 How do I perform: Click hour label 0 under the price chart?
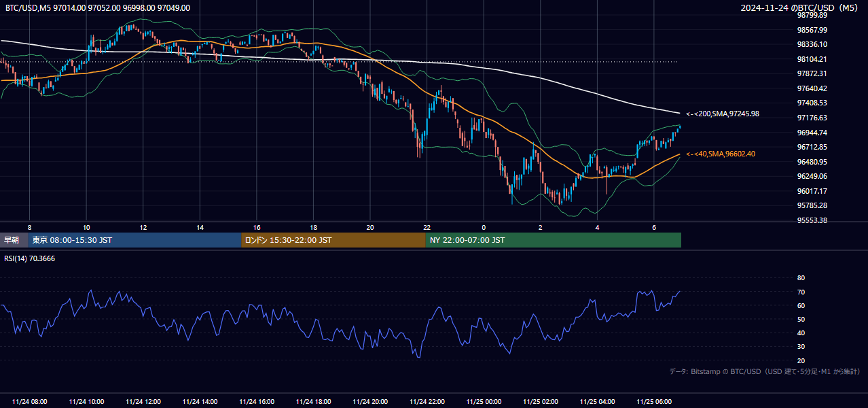[484, 227]
